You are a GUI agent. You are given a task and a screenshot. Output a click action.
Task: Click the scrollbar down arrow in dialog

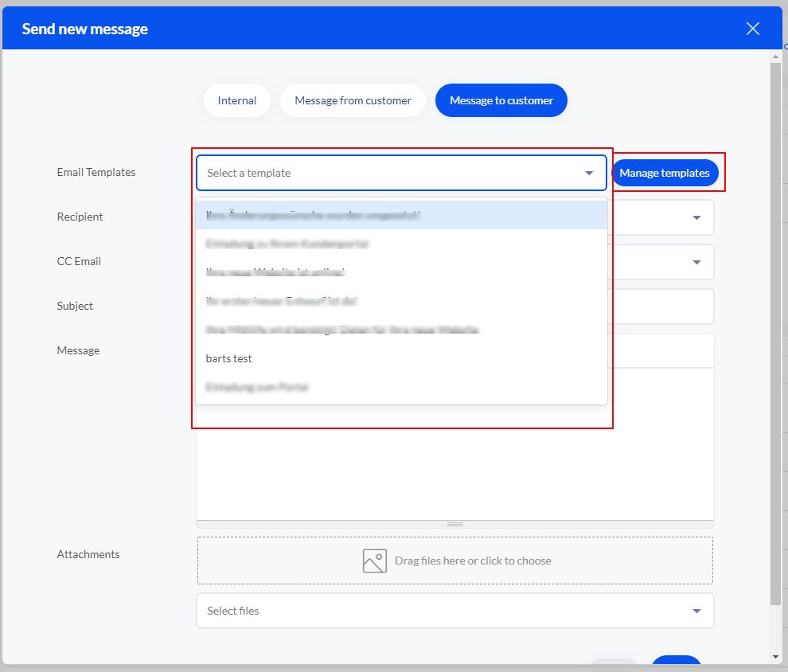[776, 657]
